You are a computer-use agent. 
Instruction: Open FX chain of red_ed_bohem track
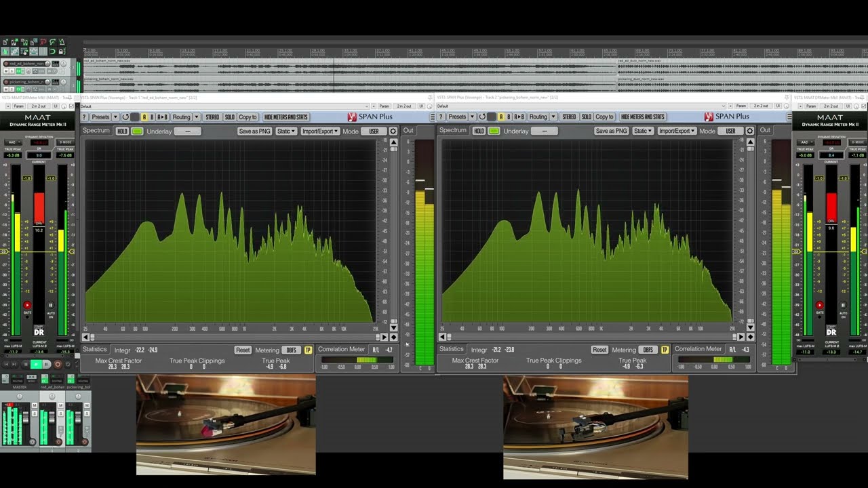coord(18,71)
